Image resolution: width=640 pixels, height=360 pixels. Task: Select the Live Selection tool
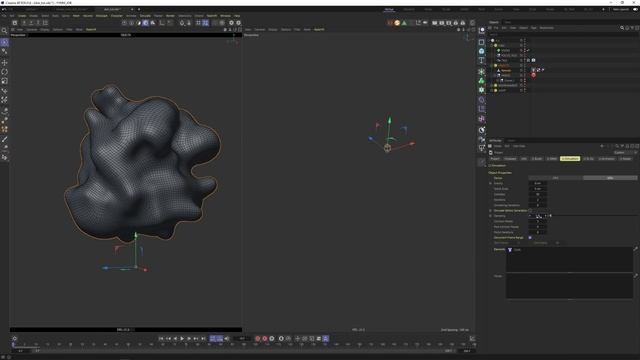[x=4, y=42]
